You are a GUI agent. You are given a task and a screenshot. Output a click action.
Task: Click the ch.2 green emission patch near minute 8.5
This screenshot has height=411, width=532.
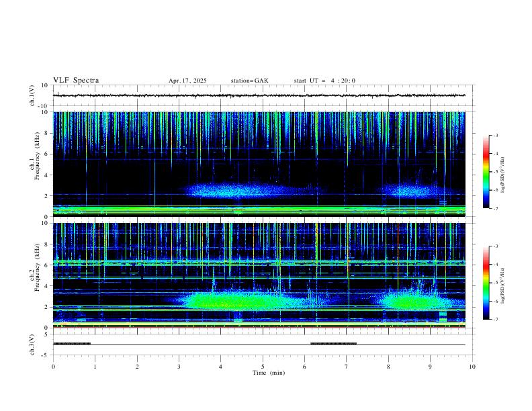(x=412, y=301)
